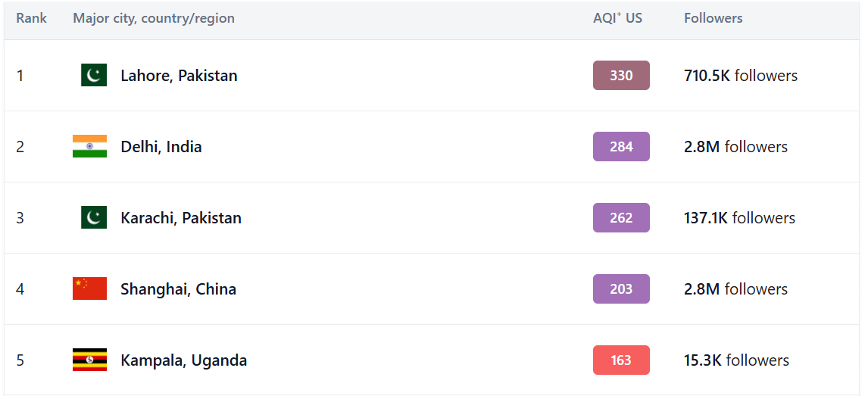This screenshot has width=868, height=396.
Task: Open the Karachi, Pakistan city link
Action: [181, 218]
